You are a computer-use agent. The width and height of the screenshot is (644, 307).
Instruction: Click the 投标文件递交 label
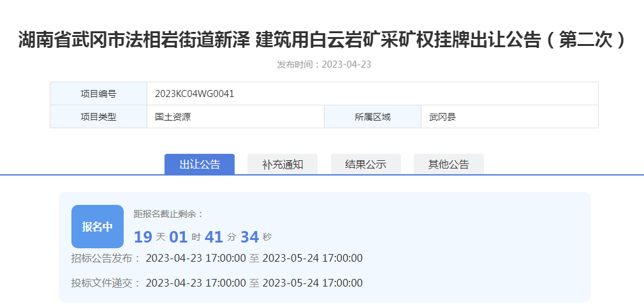pos(106,283)
